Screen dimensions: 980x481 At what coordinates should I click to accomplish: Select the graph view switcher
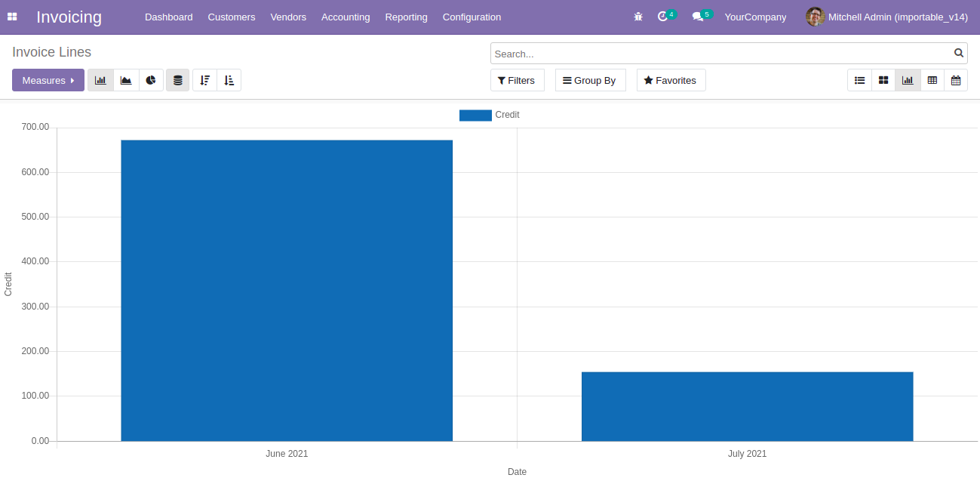pyautogui.click(x=908, y=80)
